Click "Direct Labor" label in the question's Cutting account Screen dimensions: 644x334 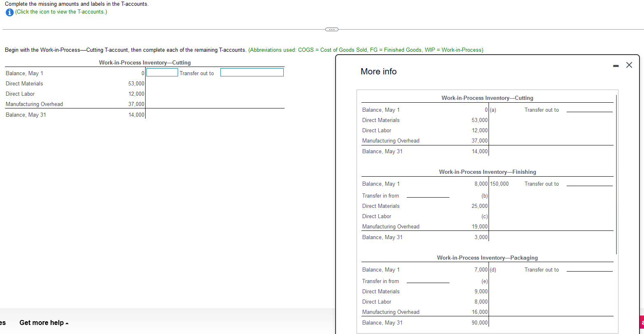click(20, 94)
